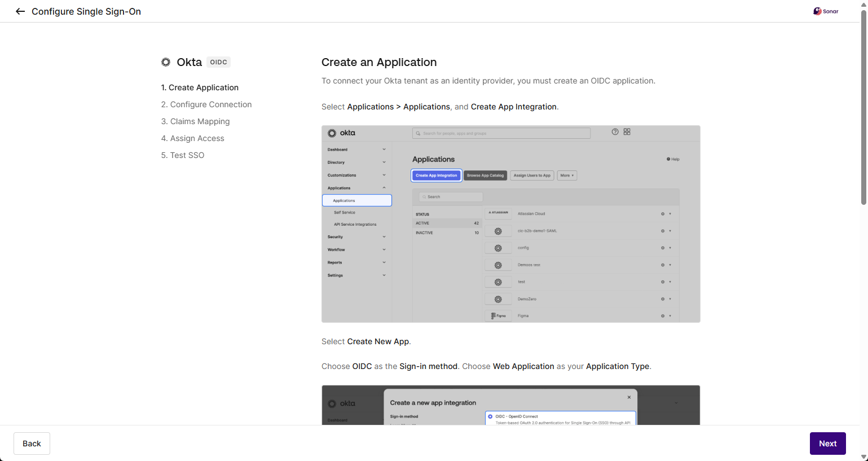868x461 pixels.
Task: Click the vertical scrollbar thumb
Action: (x=863, y=107)
